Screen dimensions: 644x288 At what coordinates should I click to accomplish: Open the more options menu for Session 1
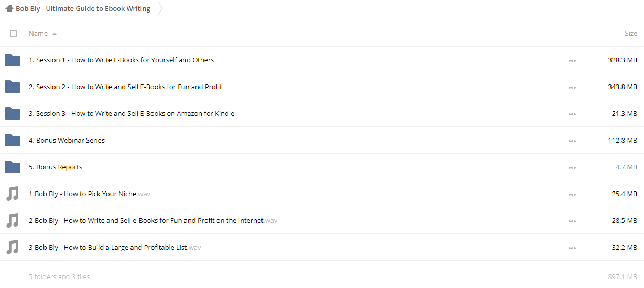click(x=572, y=61)
